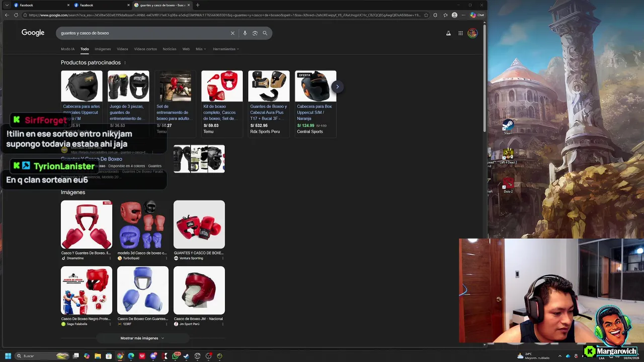Viewport: 644px width, 362px height.
Task: Open Juego de 3 piezas guantes product
Action: [128, 104]
